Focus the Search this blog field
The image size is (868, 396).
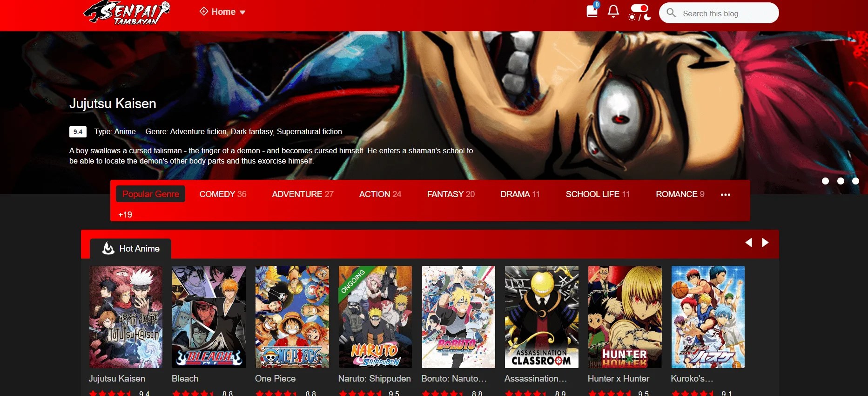pos(719,13)
